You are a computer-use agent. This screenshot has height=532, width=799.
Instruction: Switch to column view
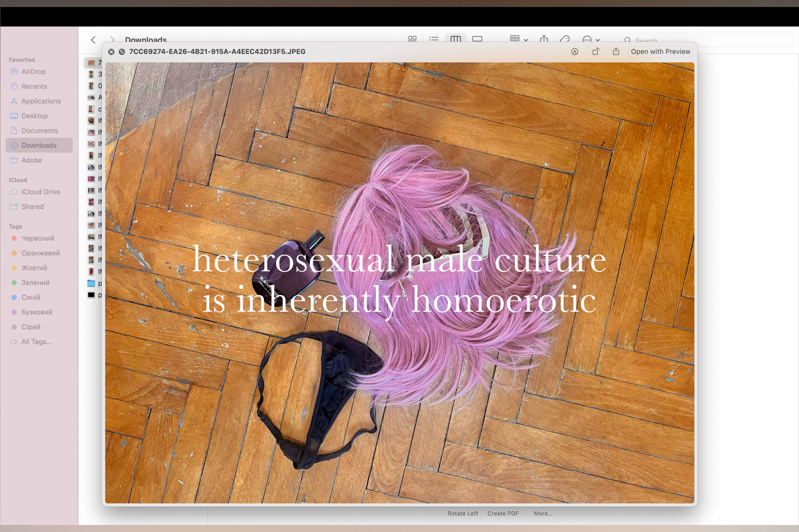tap(455, 39)
